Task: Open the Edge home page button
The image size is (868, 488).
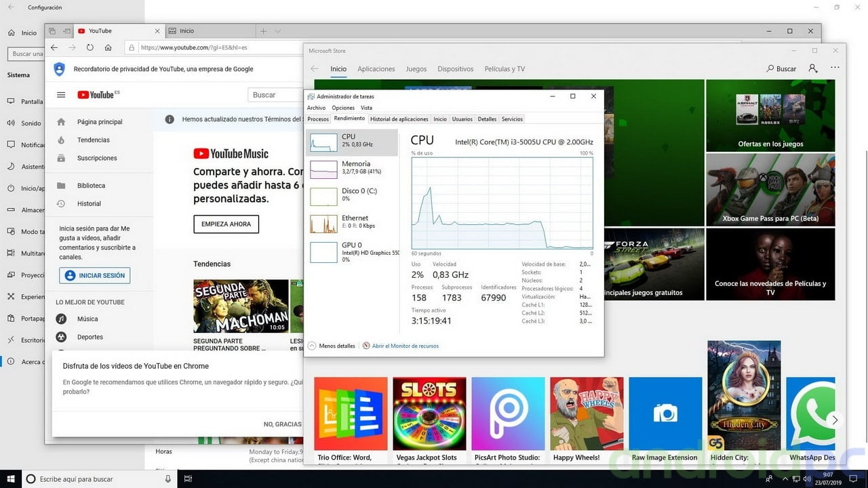Action: coord(108,47)
